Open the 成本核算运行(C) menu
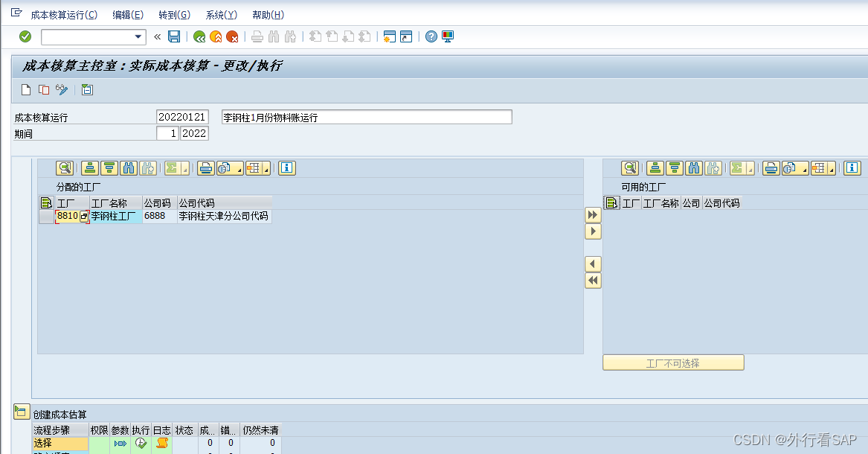This screenshot has height=454, width=868. [64, 15]
